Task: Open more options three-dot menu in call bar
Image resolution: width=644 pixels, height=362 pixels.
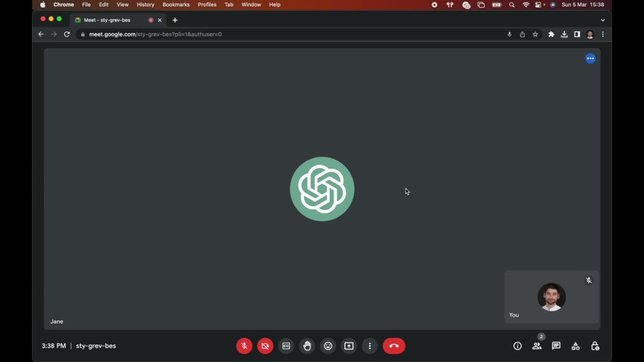Action: coord(370,346)
